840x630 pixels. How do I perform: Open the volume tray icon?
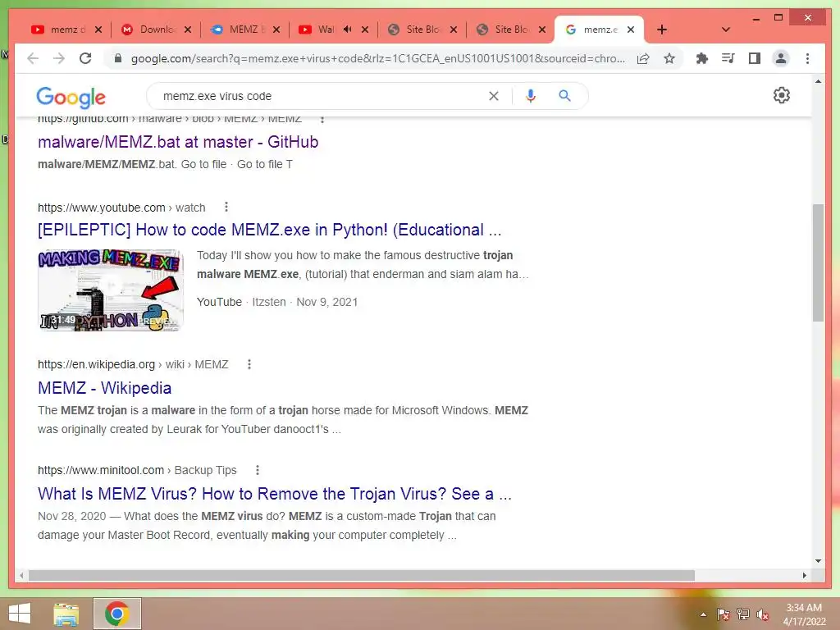763,614
